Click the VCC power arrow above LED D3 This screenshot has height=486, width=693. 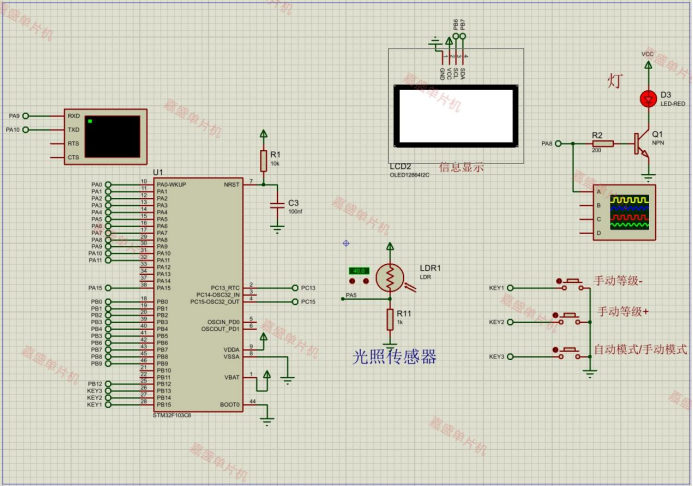point(648,65)
